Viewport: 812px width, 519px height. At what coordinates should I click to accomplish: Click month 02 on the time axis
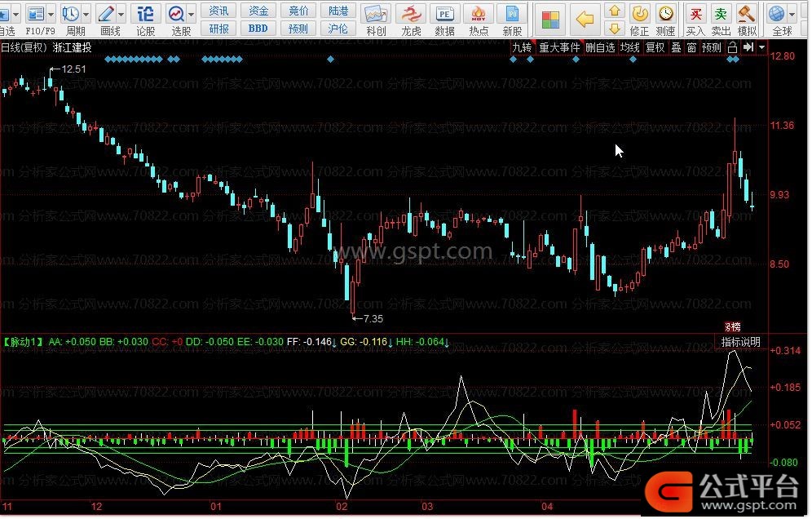[x=342, y=507]
